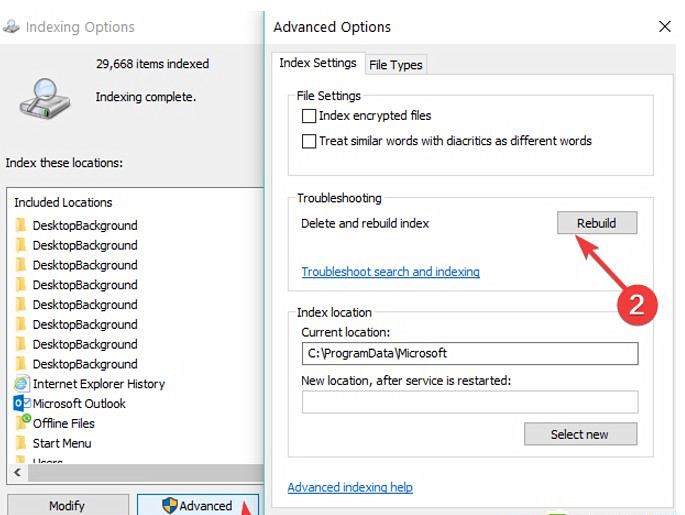Open Troubleshoot search and indexing link
Screen dimensions: 685x515
click(391, 272)
